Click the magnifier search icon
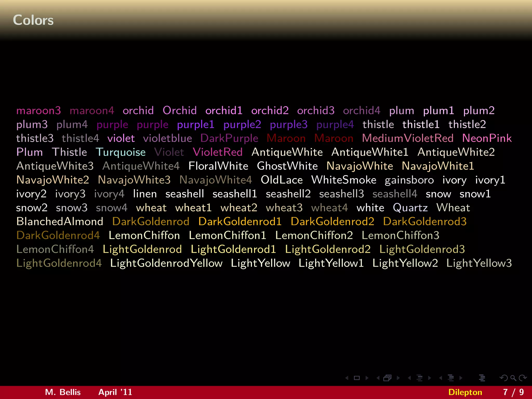 pos(513,378)
